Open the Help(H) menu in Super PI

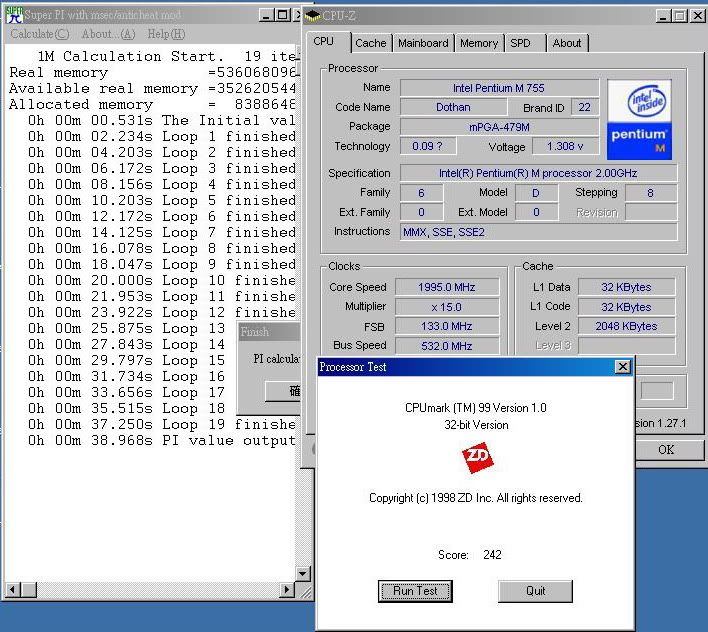pyautogui.click(x=166, y=34)
